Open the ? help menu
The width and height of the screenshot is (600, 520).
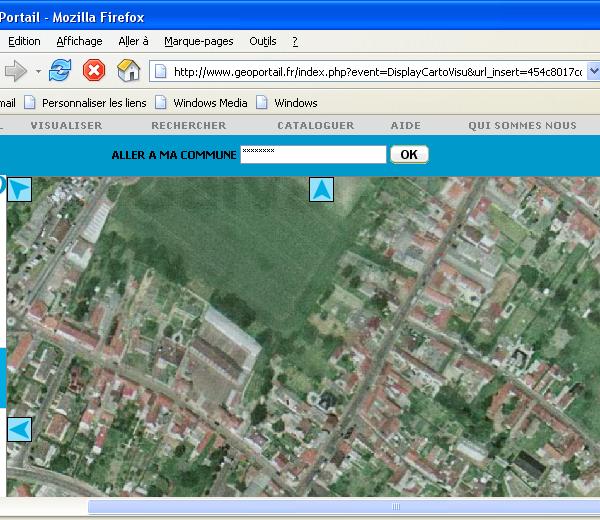click(295, 41)
